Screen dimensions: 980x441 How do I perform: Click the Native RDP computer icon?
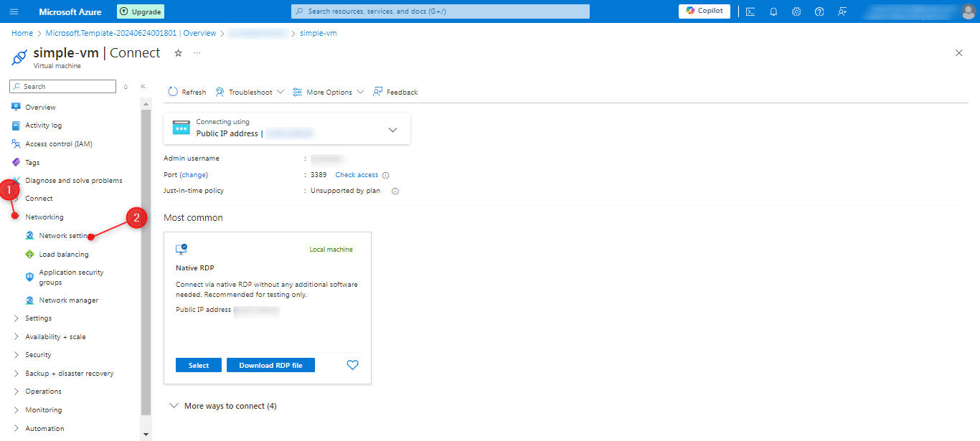[x=182, y=249]
